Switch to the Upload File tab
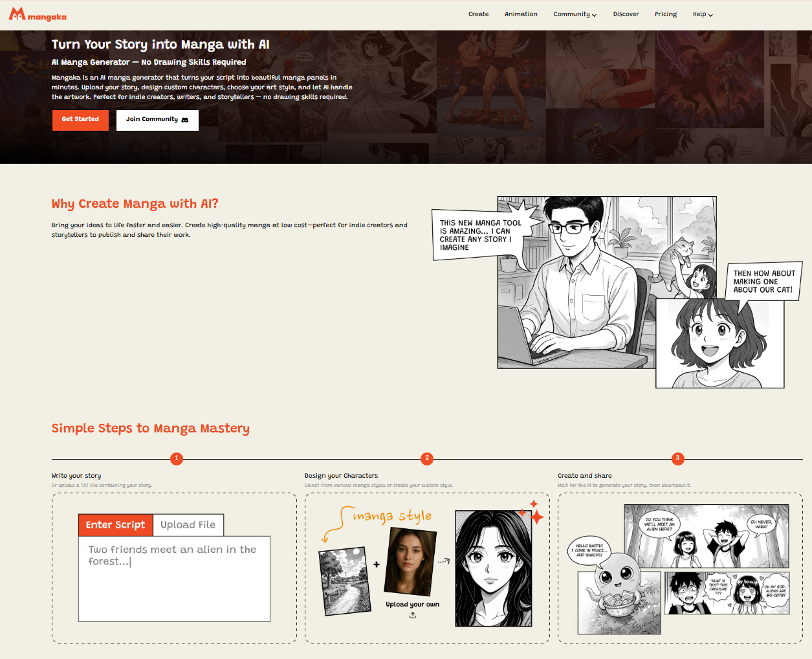Screen dimensions: 812x659 [x=188, y=525]
